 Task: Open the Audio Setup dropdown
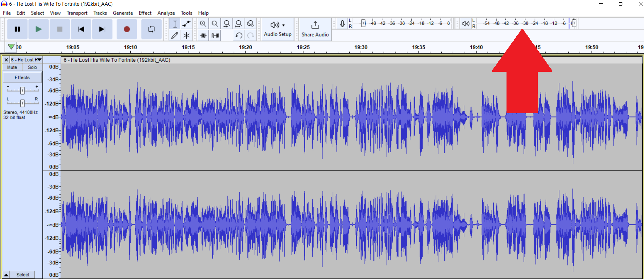[x=278, y=29]
